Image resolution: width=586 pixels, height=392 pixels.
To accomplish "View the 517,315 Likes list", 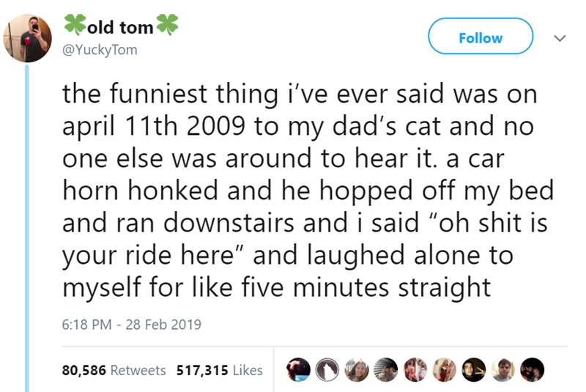I will pos(220,370).
